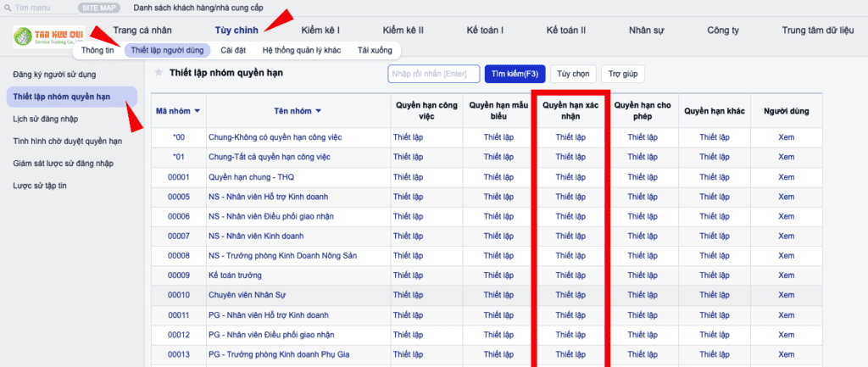Switch to Kế toán I menu
Viewport: 868px width, 367px height.
click(x=485, y=31)
